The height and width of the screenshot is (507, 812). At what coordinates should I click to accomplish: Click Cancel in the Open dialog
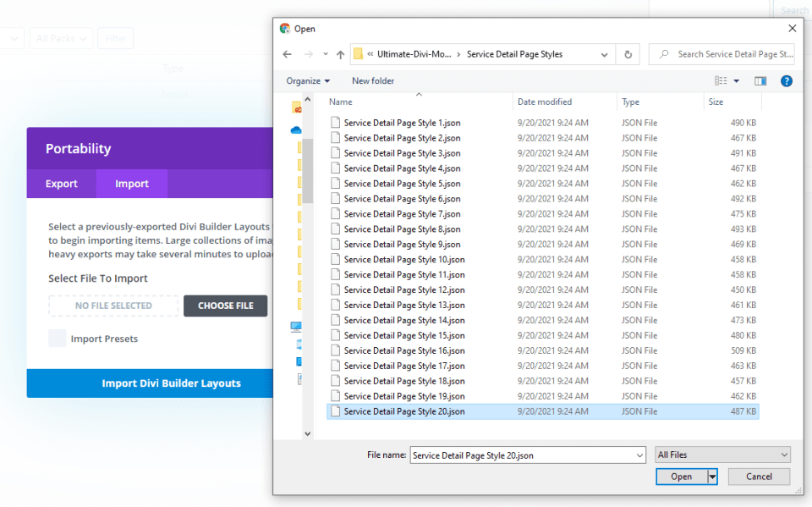759,477
